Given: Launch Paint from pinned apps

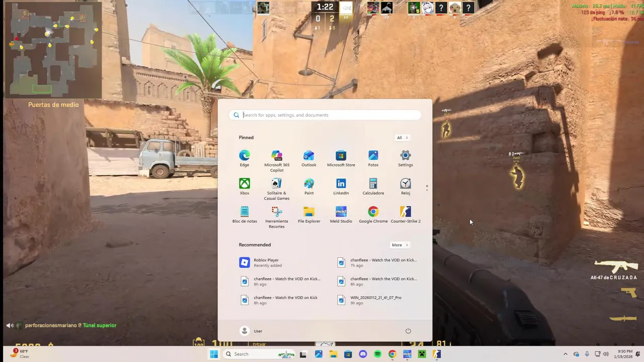Looking at the screenshot, I should coord(309,187).
